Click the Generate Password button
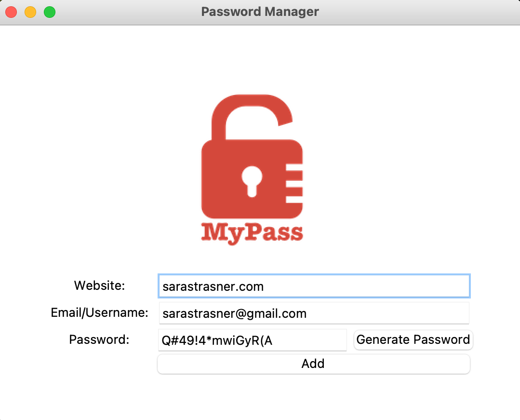The image size is (520, 420). [x=413, y=340]
